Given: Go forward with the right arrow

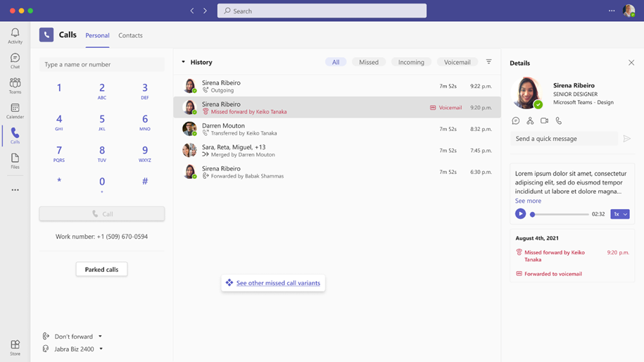Looking at the screenshot, I should click(205, 11).
